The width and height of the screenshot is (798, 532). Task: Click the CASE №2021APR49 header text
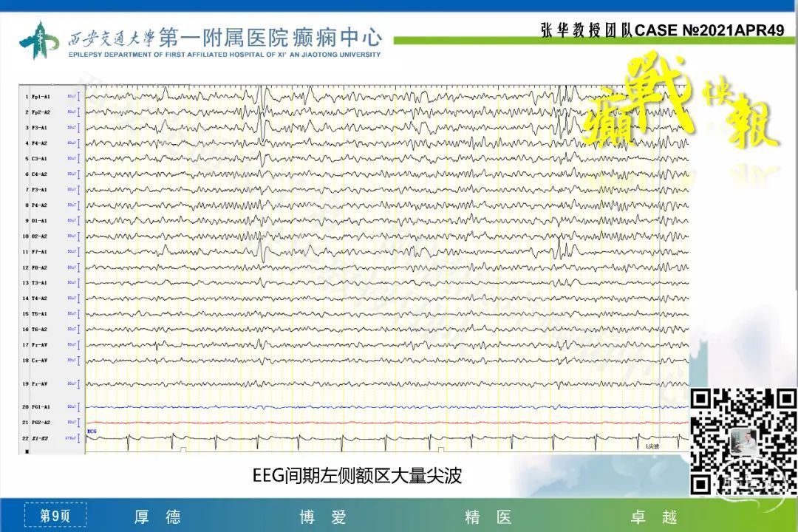click(709, 30)
